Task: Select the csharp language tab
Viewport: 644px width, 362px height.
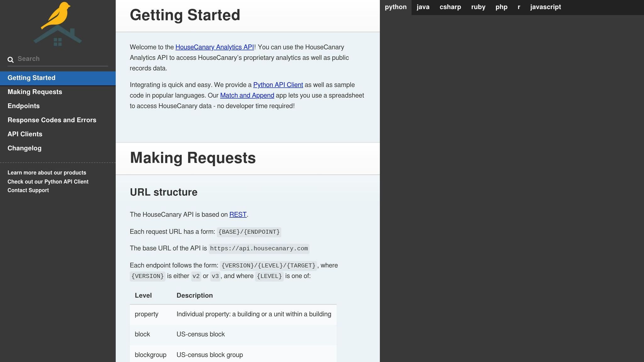Action: (450, 7)
